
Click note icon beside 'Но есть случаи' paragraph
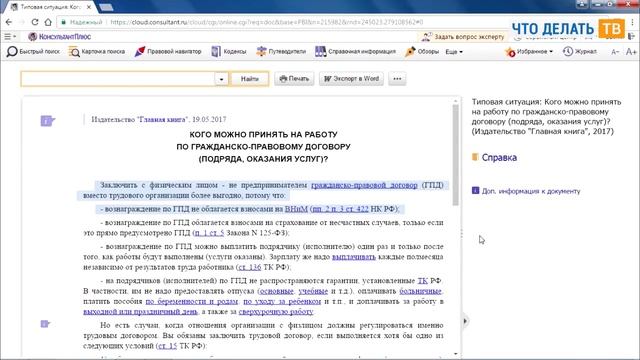click(x=45, y=324)
